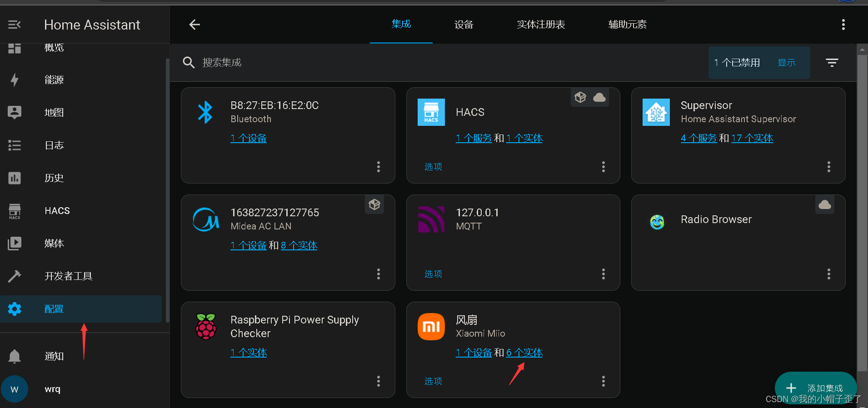Open HACS in the sidebar
Image resolution: width=868 pixels, height=408 pixels.
[81, 211]
